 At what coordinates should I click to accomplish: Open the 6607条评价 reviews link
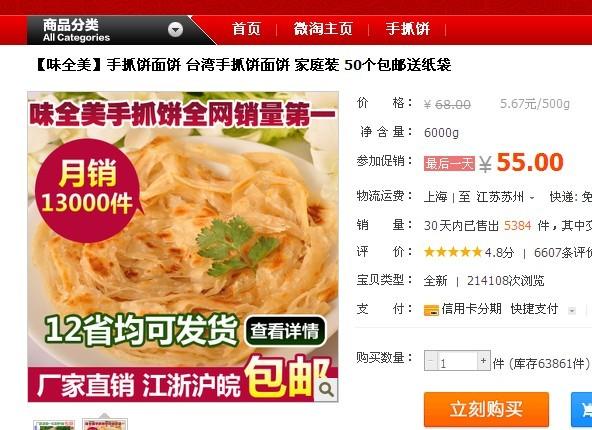[563, 253]
